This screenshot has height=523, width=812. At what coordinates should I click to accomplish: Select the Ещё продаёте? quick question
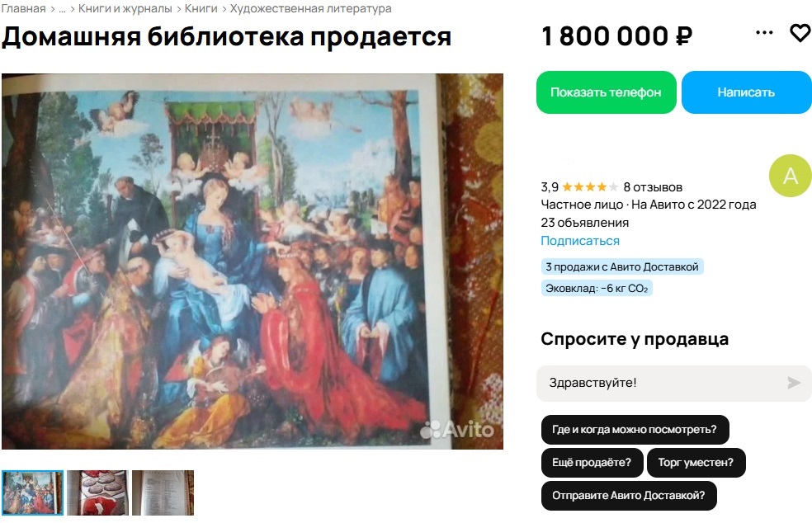(592, 463)
